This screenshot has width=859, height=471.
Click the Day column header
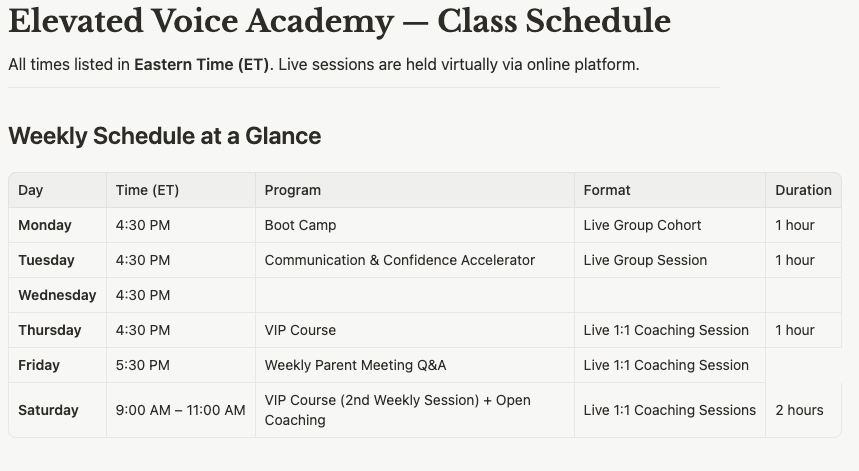point(58,190)
